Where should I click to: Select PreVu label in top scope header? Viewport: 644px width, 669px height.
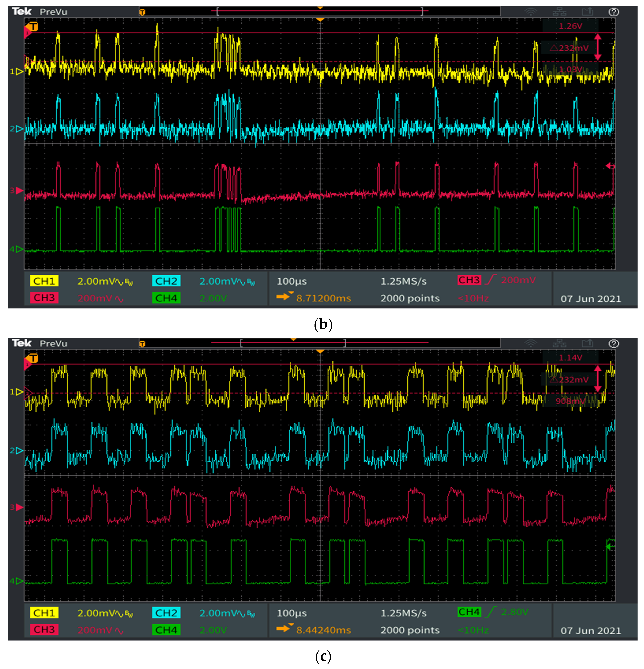coord(54,12)
